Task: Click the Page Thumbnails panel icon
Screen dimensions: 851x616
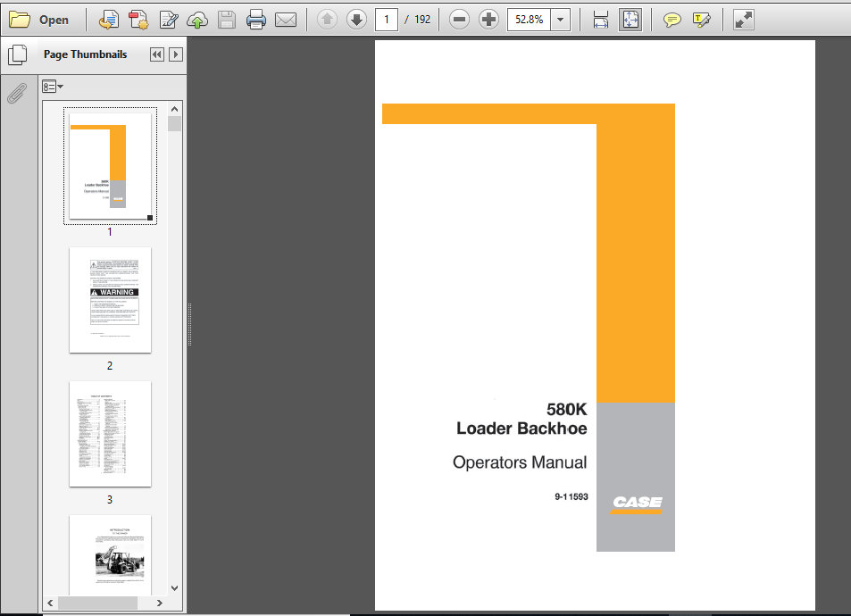Action: tap(17, 54)
